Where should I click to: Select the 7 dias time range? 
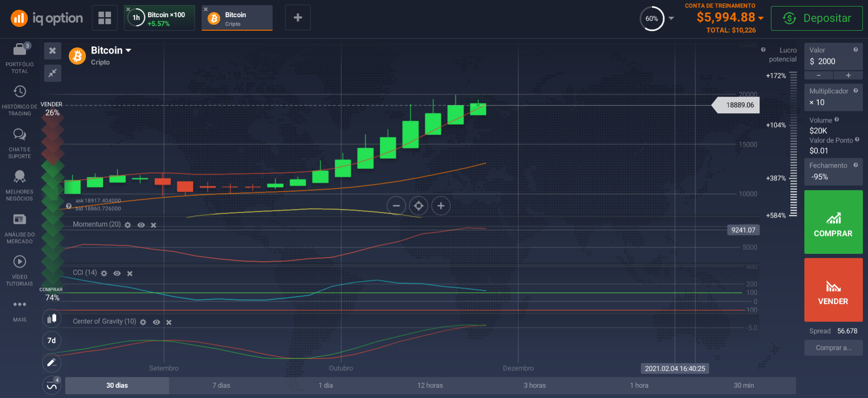[221, 385]
